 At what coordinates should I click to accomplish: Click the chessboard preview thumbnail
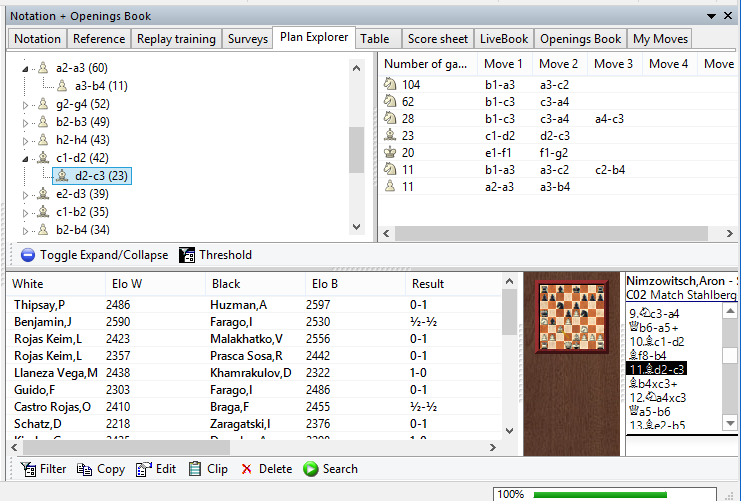click(572, 317)
